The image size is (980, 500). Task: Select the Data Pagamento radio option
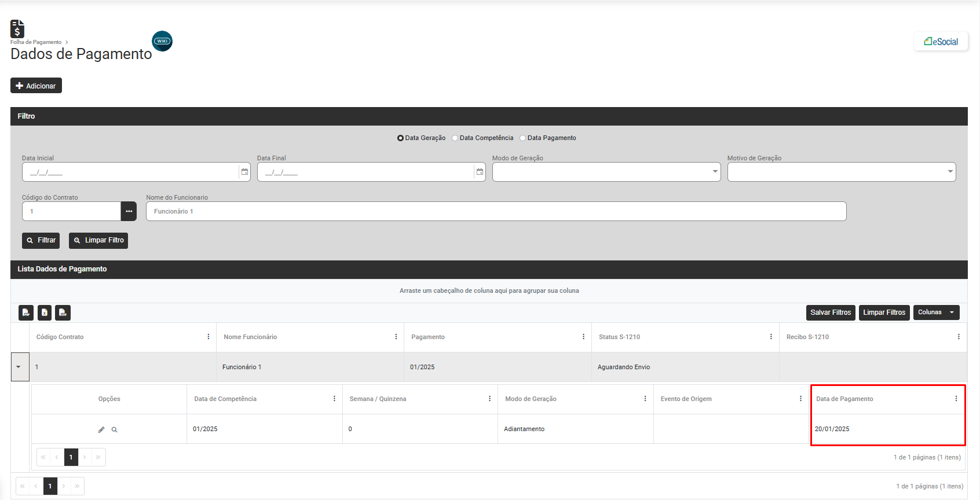coord(523,138)
